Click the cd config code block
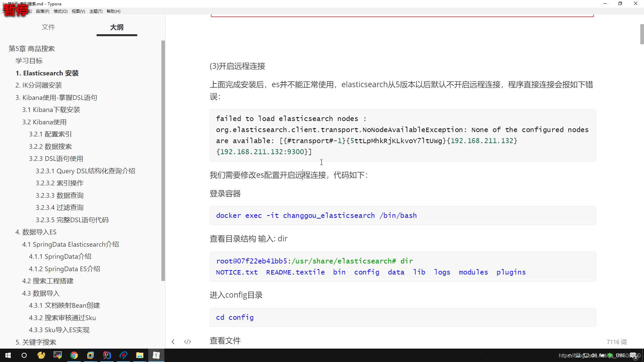 pyautogui.click(x=402, y=317)
